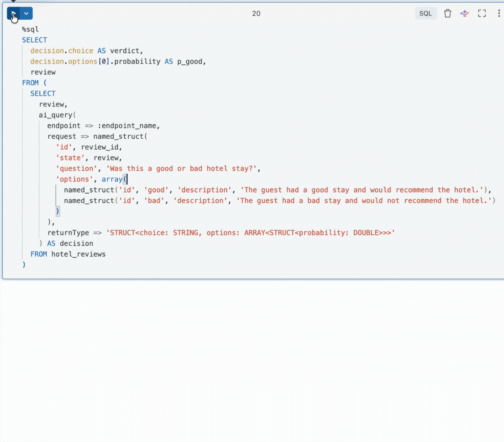The image size is (504, 442).
Task: Click the ':endpoint_name' parameter text
Action: [x=127, y=126]
